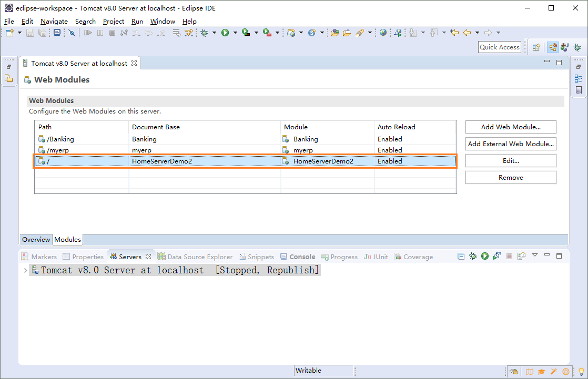The width and height of the screenshot is (588, 379).
Task: Open the Debug dropdown arrow in main toolbar
Action: [x=214, y=33]
